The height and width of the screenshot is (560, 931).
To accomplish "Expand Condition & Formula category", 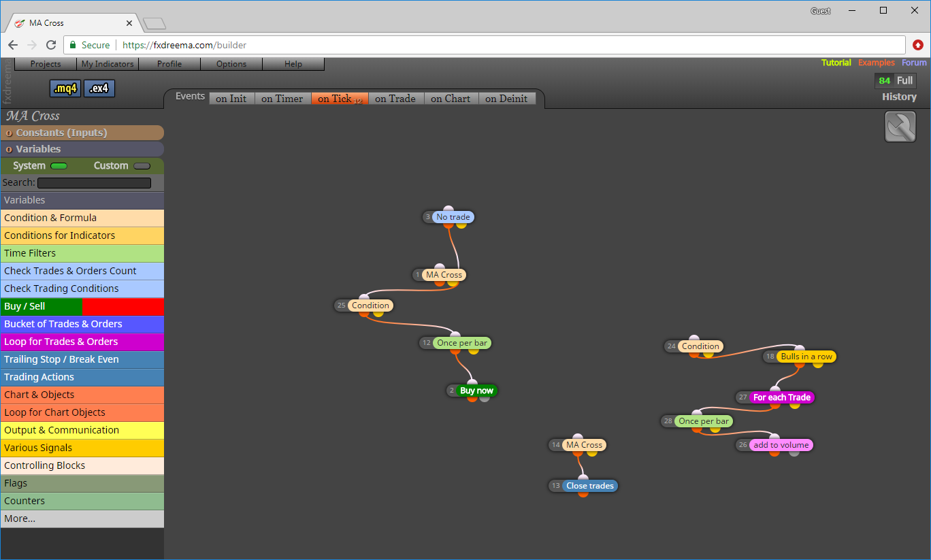I will (82, 218).
